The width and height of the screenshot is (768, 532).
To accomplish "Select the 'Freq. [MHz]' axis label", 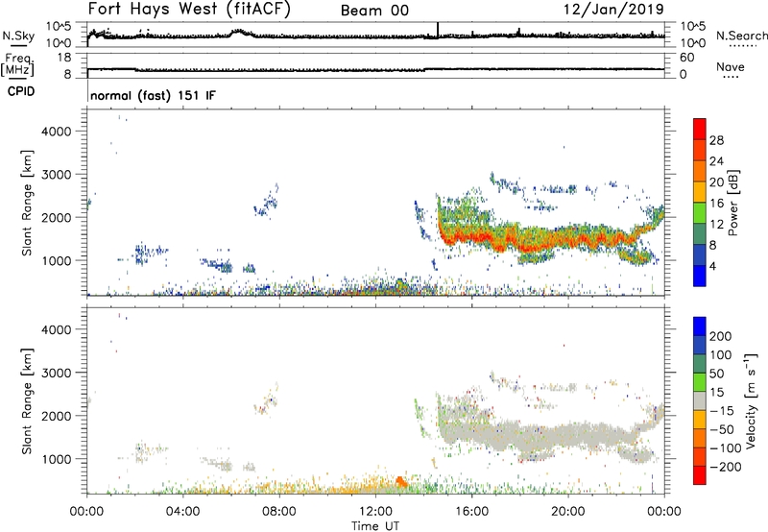I will pyautogui.click(x=18, y=64).
